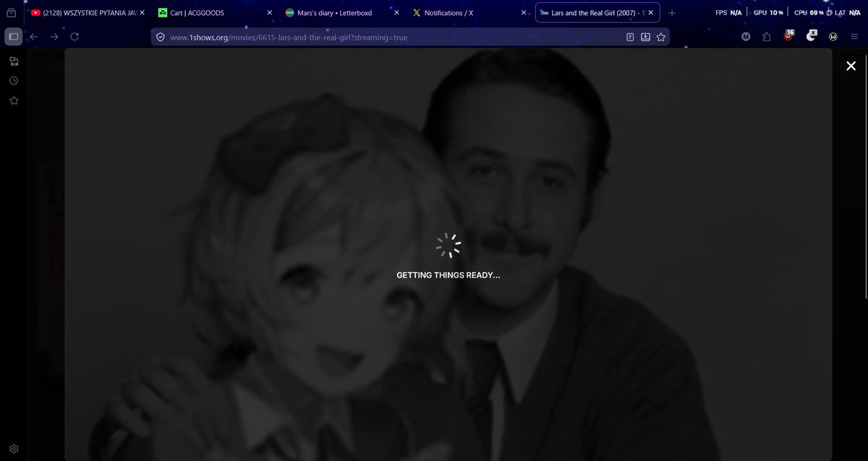Click the save page download icon in address bar
This screenshot has height=461, width=868.
click(x=645, y=37)
